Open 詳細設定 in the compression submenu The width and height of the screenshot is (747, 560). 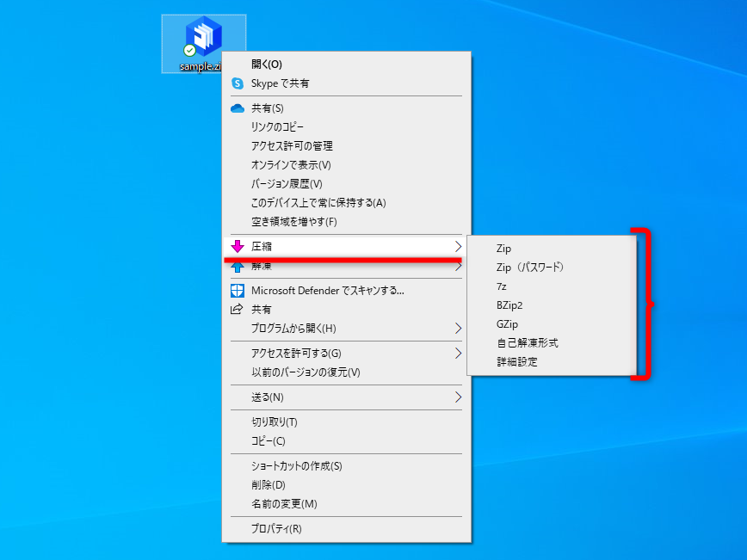click(x=515, y=362)
